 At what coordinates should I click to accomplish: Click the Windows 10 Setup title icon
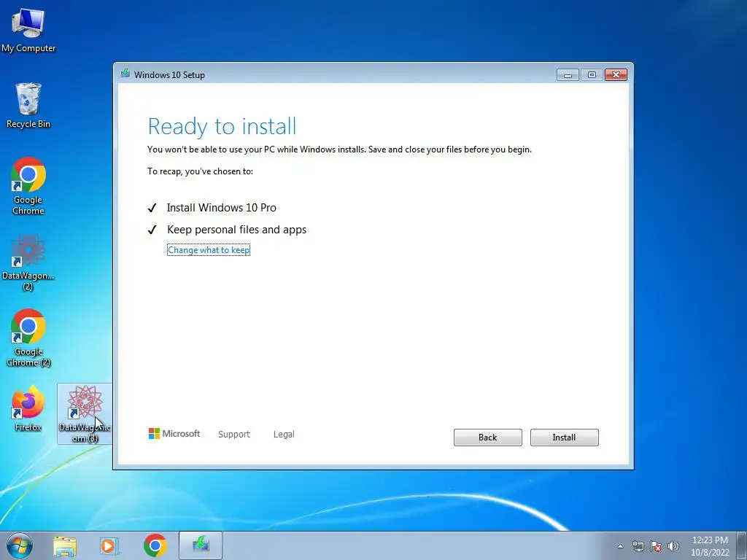tap(125, 74)
